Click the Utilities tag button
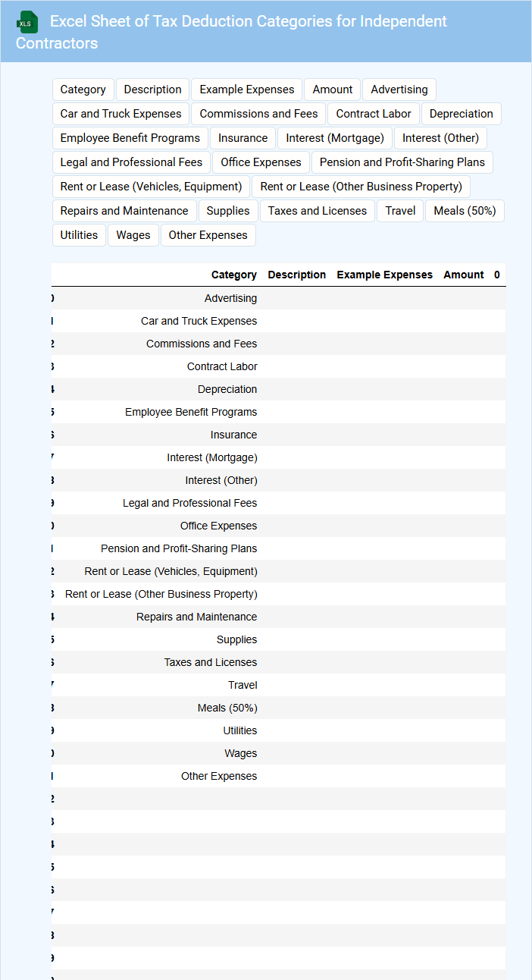 coord(80,235)
